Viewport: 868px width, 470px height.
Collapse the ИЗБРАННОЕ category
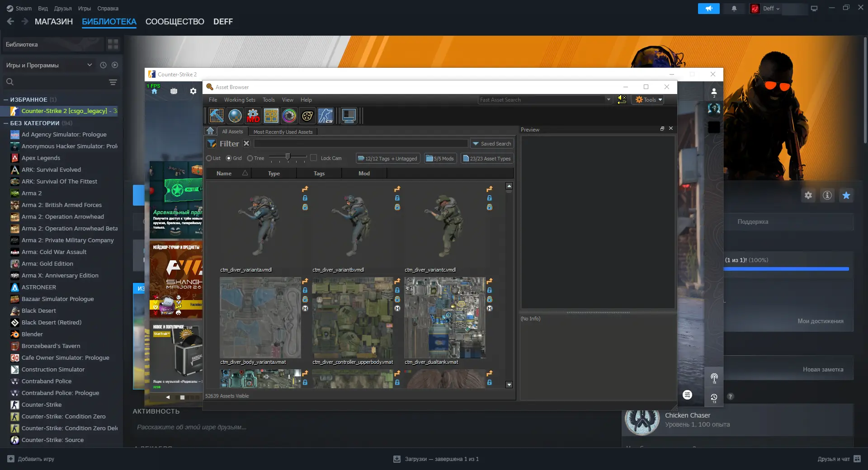(6, 99)
